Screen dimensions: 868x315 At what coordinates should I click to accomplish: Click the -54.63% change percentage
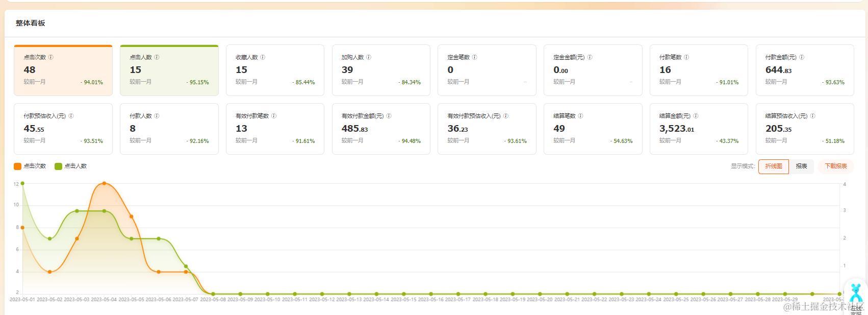621,141
